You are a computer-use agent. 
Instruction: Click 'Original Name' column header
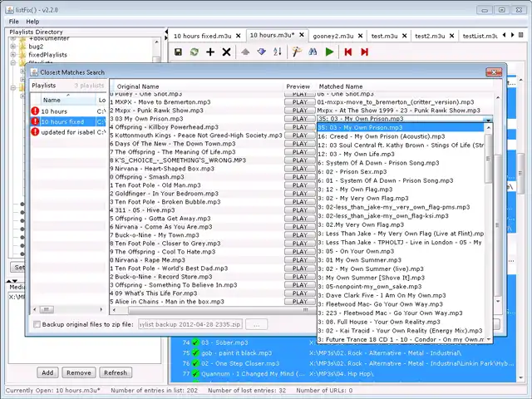coord(138,86)
